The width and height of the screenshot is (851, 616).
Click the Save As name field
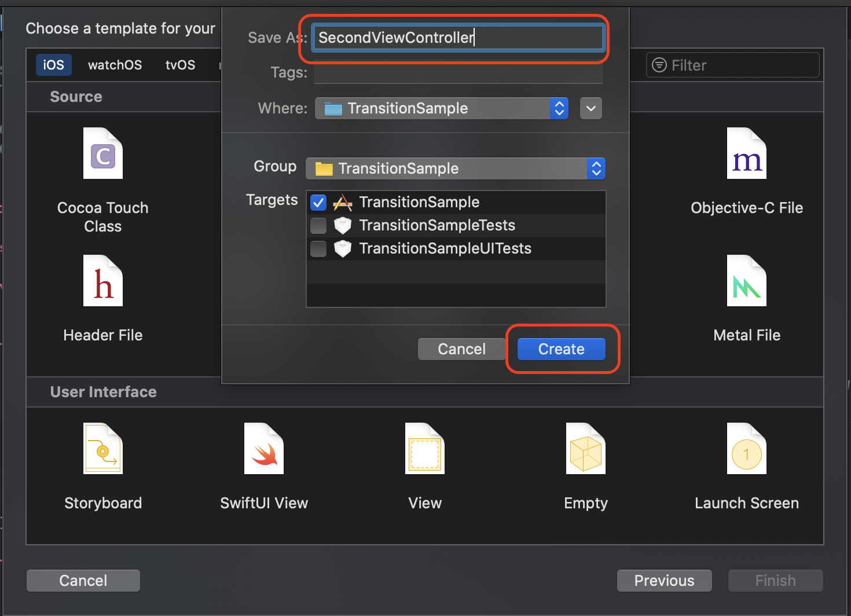coord(458,38)
